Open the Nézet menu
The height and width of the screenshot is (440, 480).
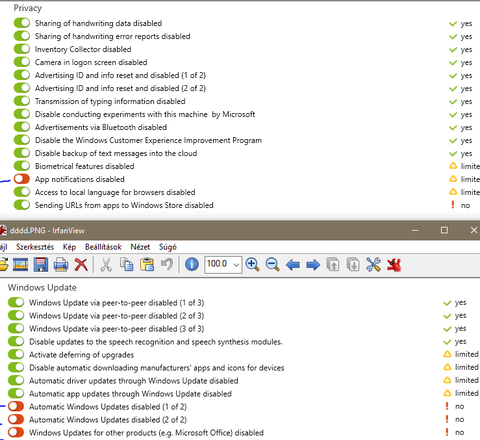140,247
